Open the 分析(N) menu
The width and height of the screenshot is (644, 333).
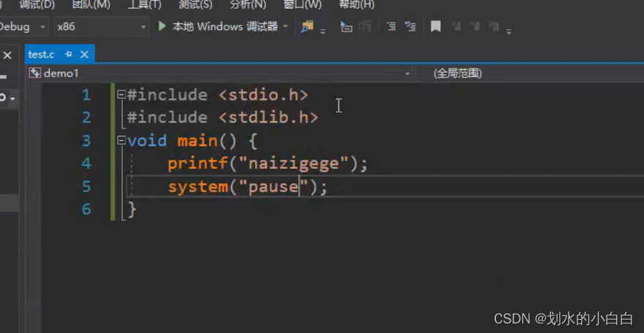(247, 5)
